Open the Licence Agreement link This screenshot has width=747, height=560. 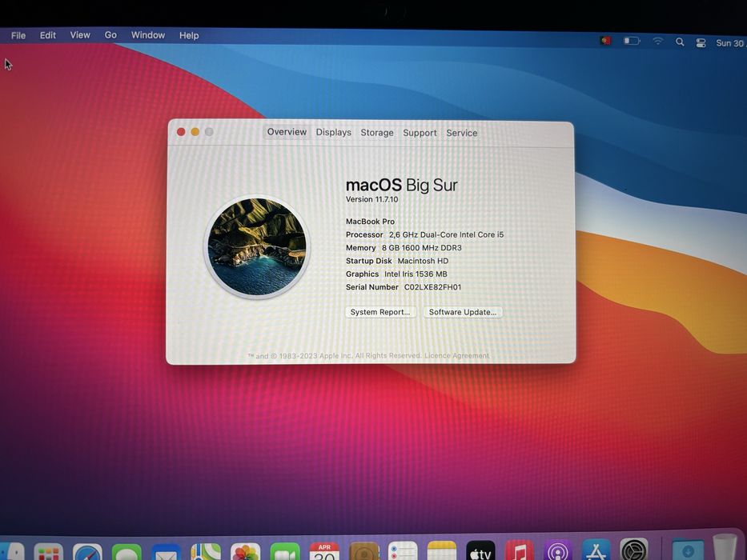click(x=456, y=355)
